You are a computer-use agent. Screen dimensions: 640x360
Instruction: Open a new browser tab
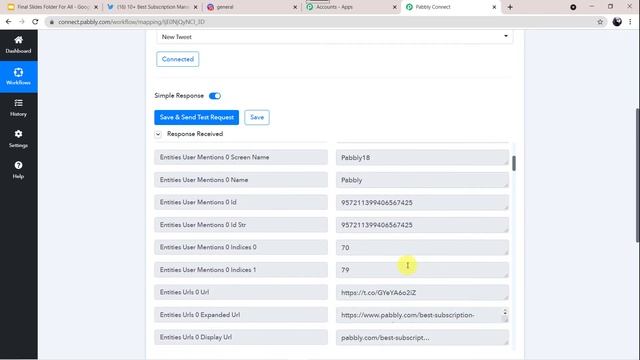pos(510,7)
